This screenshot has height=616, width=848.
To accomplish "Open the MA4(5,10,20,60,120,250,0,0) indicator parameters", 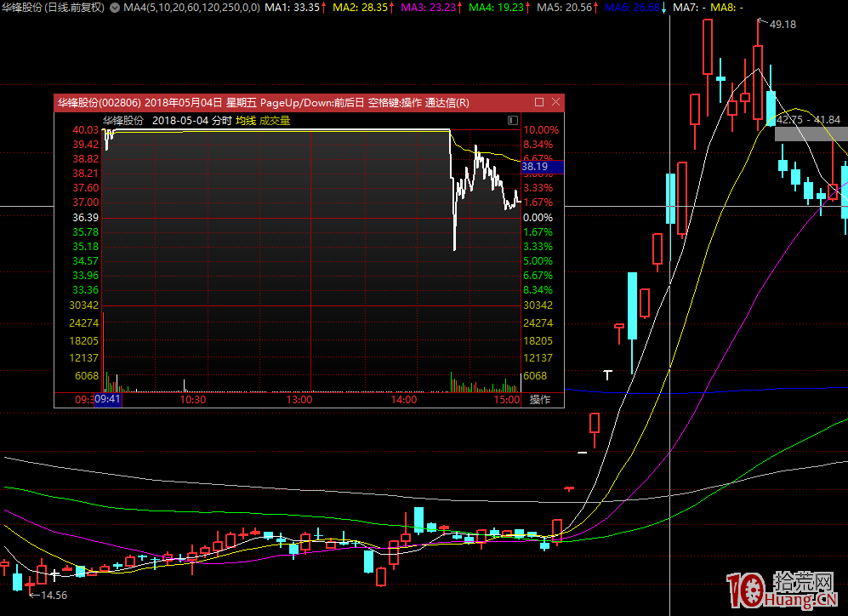I will pos(191,8).
